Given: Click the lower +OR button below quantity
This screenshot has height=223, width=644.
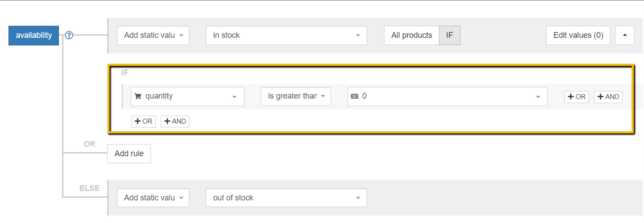Looking at the screenshot, I should [x=143, y=121].
